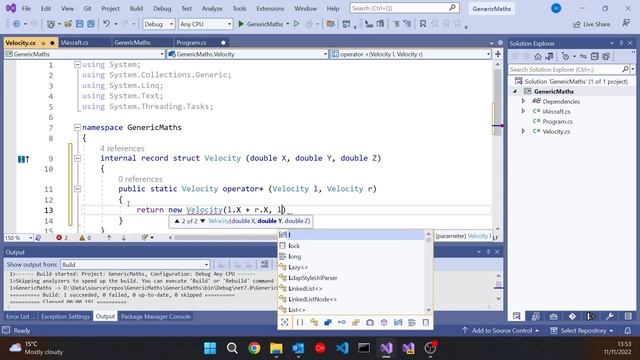Toggle the namespace filter braces icon in IntelliSense
This screenshot has width=640, height=360.
(x=300, y=322)
